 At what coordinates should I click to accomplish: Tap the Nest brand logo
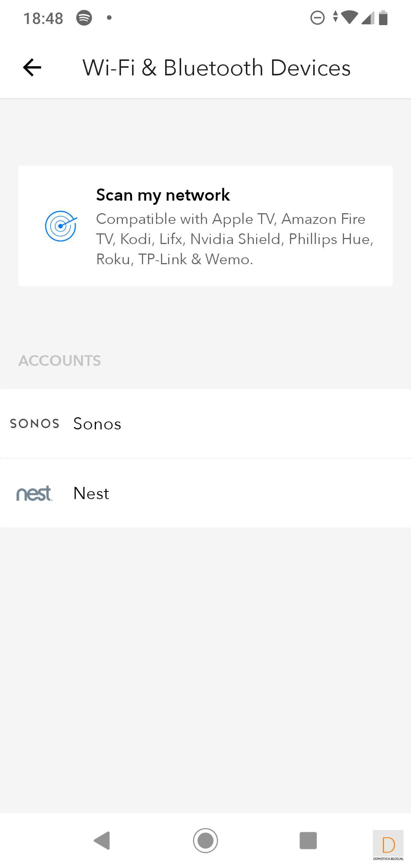point(34,493)
